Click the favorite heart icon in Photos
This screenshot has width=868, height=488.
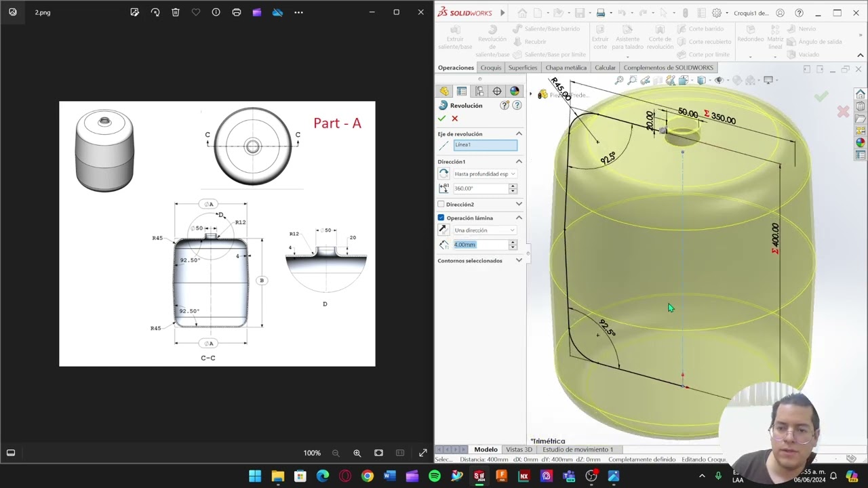(x=196, y=12)
